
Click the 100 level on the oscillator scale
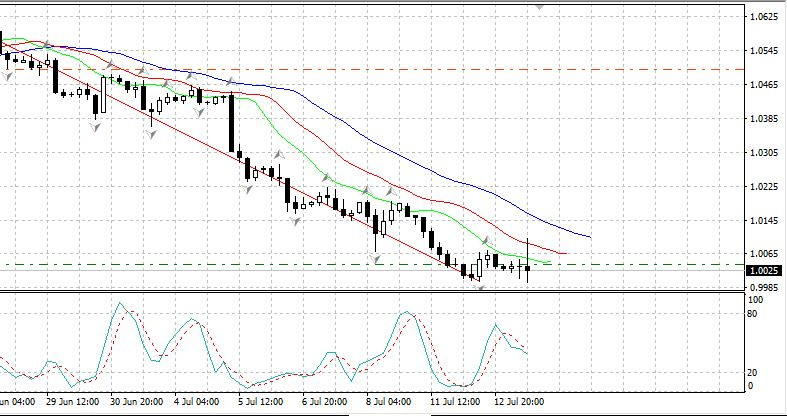click(755, 300)
